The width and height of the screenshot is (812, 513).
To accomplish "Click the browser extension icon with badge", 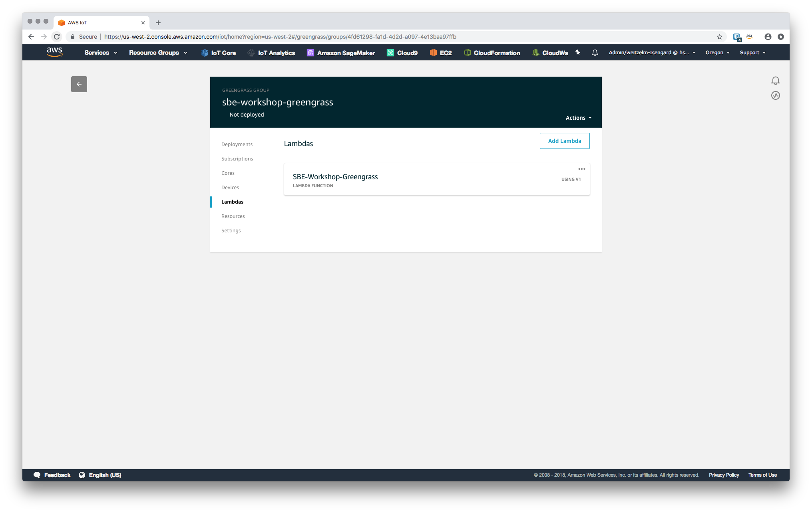I will 737,37.
